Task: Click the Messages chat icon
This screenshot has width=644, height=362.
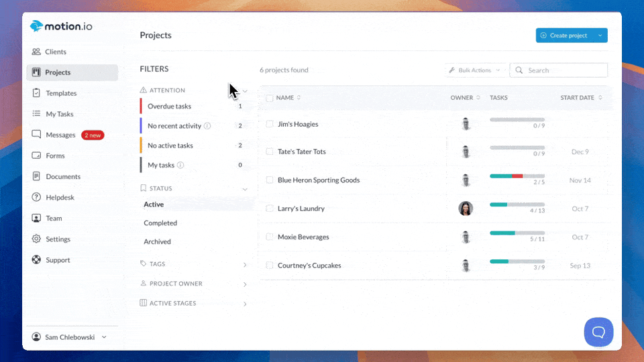Action: pyautogui.click(x=36, y=135)
